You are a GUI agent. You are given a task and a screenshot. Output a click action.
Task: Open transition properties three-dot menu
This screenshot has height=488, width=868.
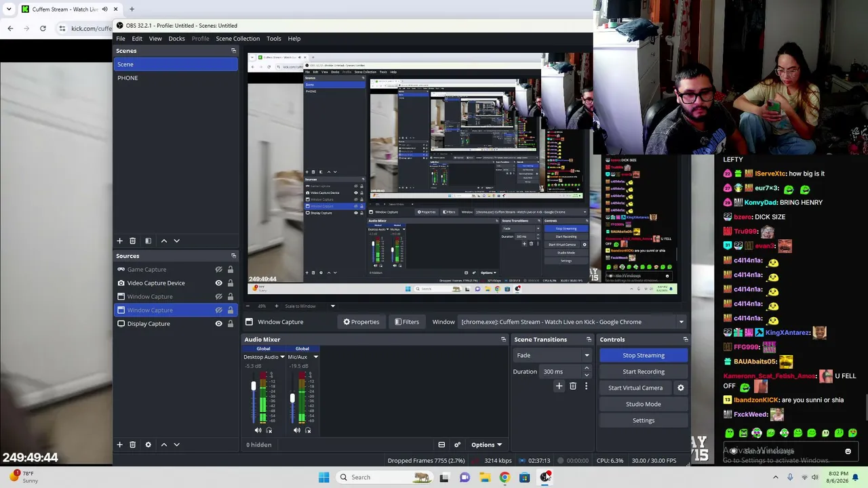point(587,386)
